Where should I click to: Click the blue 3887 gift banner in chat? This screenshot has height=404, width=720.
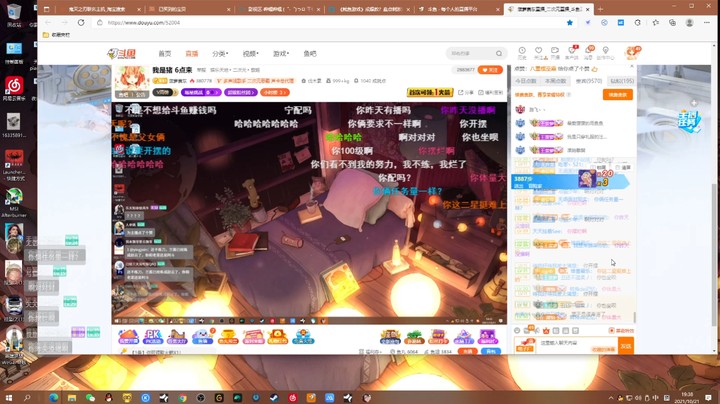pyautogui.click(x=569, y=180)
